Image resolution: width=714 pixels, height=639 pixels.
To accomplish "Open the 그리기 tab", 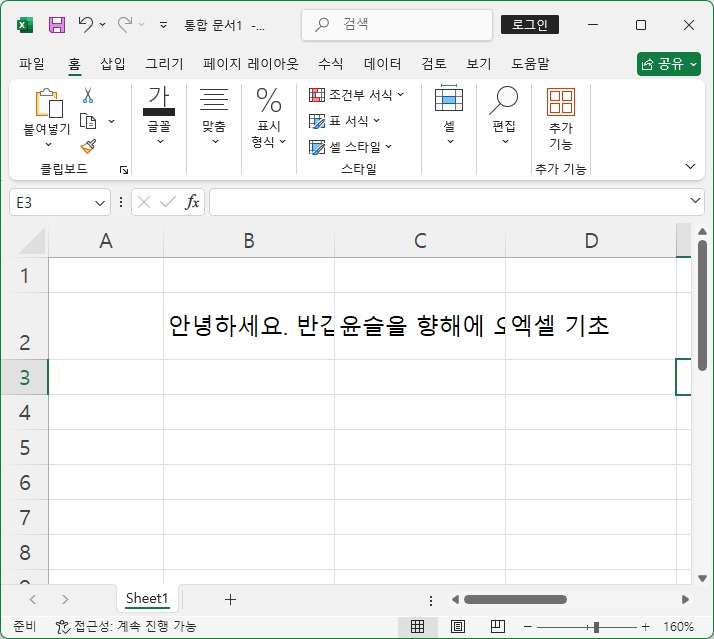I will click(164, 64).
